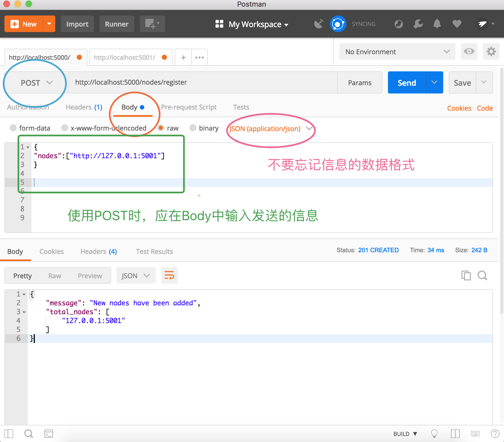
Task: Click the Import button
Action: pyautogui.click(x=77, y=24)
